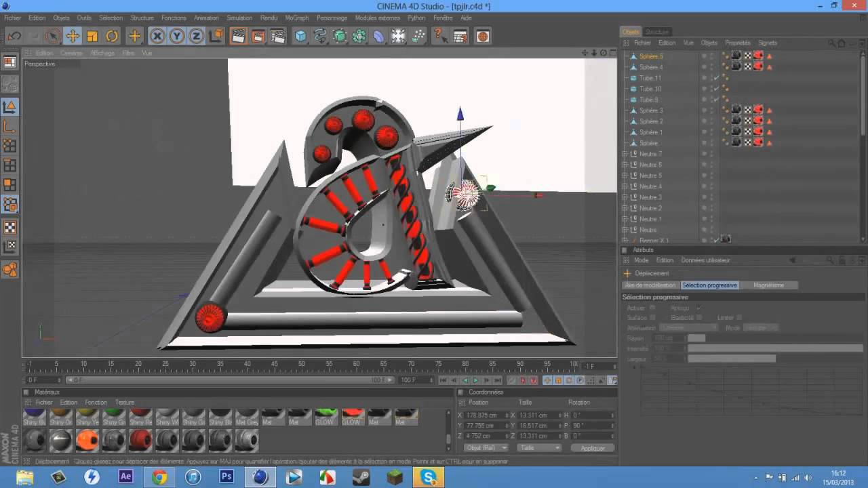The image size is (868, 488).
Task: Toggle Z axis lock
Action: coord(197,36)
